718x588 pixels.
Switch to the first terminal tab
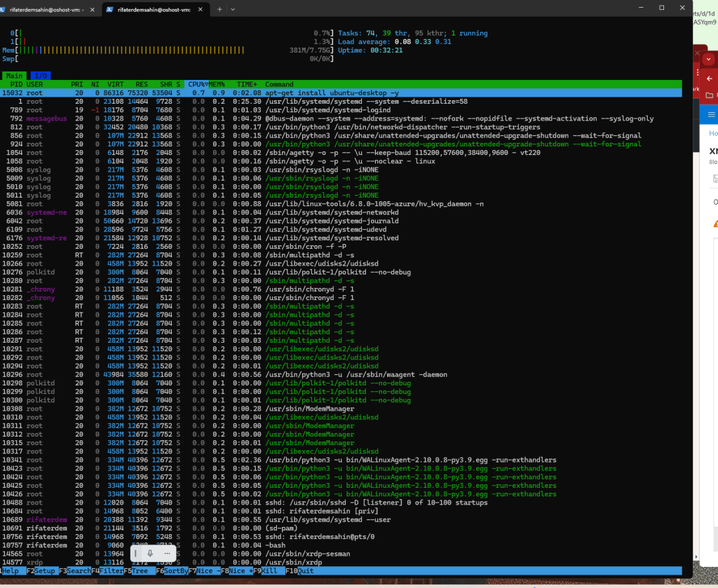coord(46,10)
